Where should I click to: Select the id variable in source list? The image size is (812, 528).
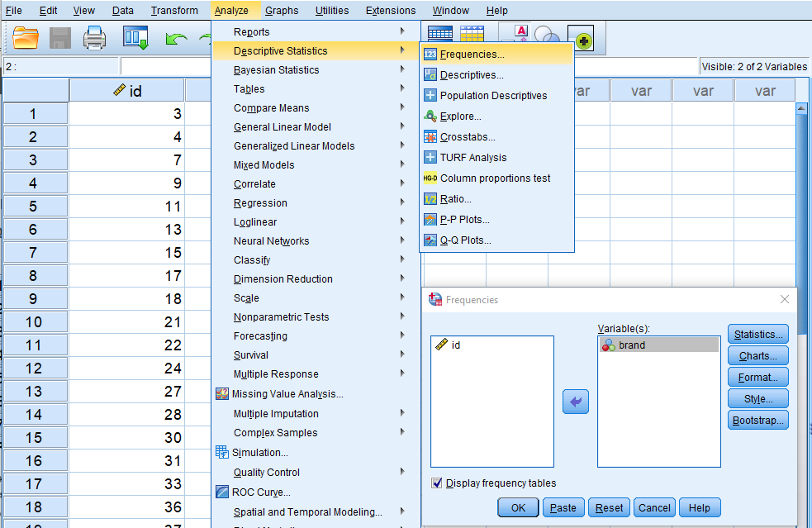(455, 345)
